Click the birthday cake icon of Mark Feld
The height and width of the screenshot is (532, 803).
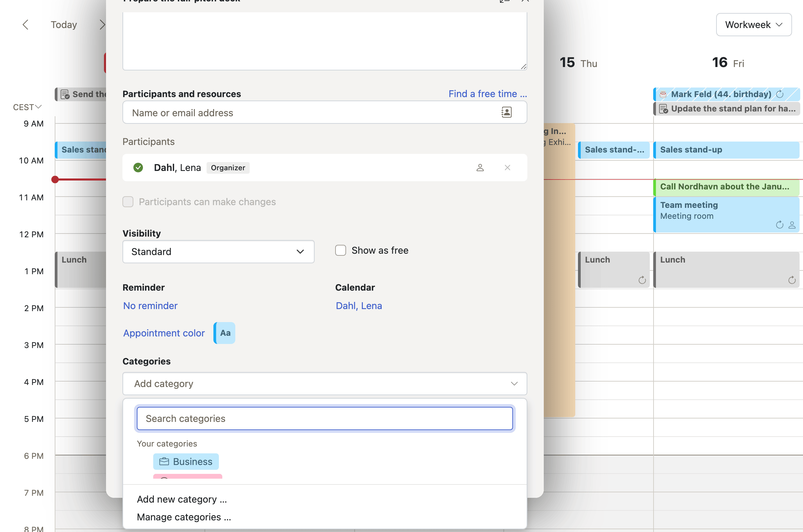pos(663,94)
